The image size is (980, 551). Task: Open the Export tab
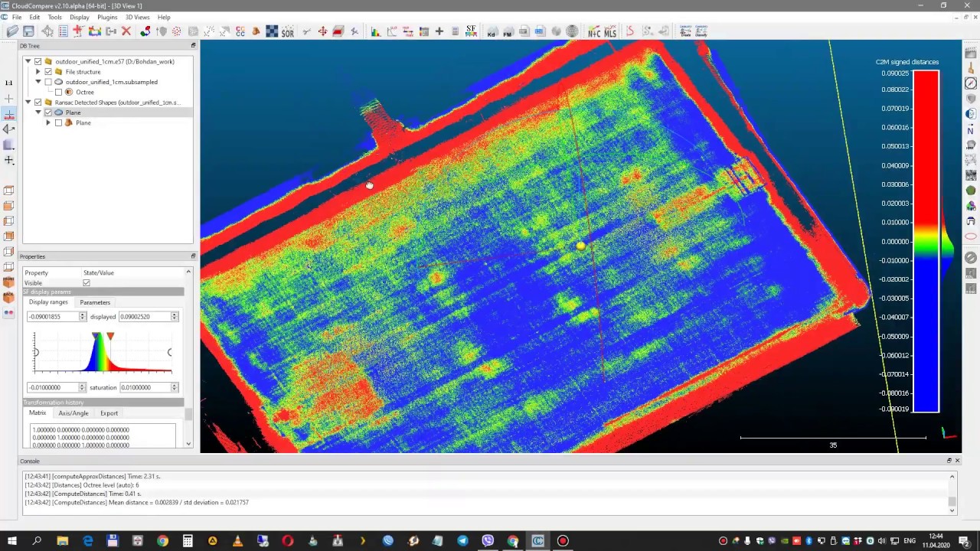(109, 413)
